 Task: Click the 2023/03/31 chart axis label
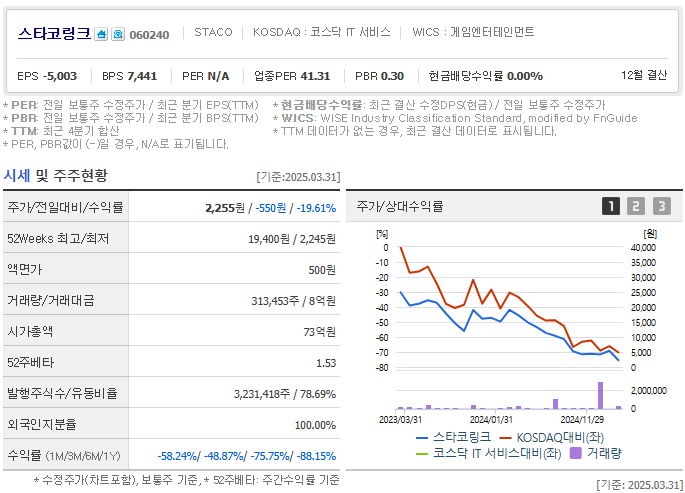(400, 419)
